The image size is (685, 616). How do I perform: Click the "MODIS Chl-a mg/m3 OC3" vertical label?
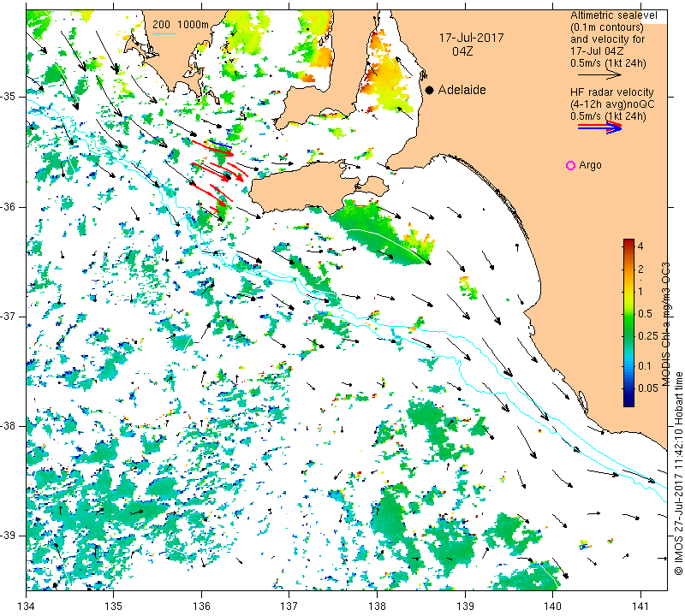665,324
